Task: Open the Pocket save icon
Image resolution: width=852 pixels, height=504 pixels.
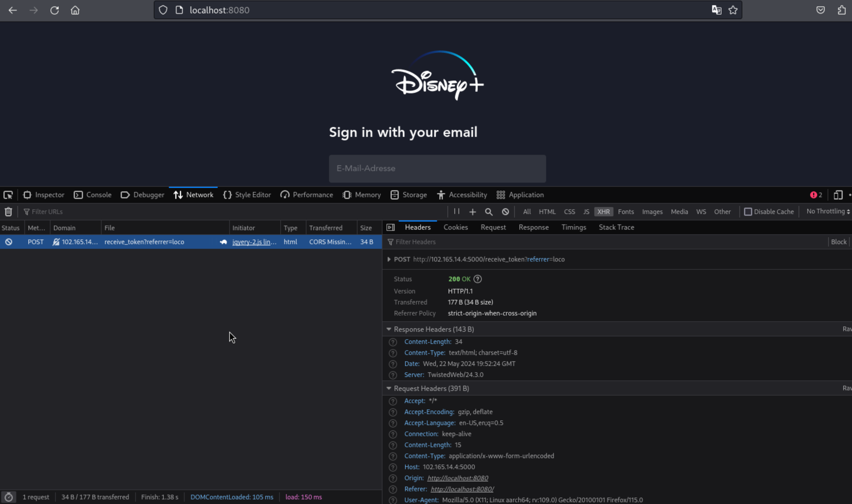Action: coord(820,10)
